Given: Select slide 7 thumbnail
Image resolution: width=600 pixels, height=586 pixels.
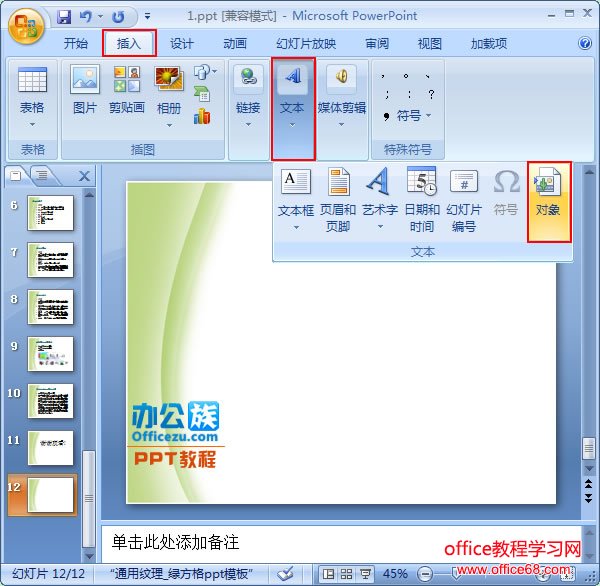Looking at the screenshot, I should (51, 260).
